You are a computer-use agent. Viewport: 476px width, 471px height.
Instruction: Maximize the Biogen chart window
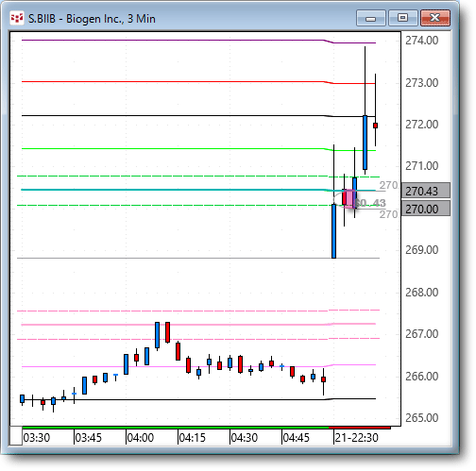(403, 18)
